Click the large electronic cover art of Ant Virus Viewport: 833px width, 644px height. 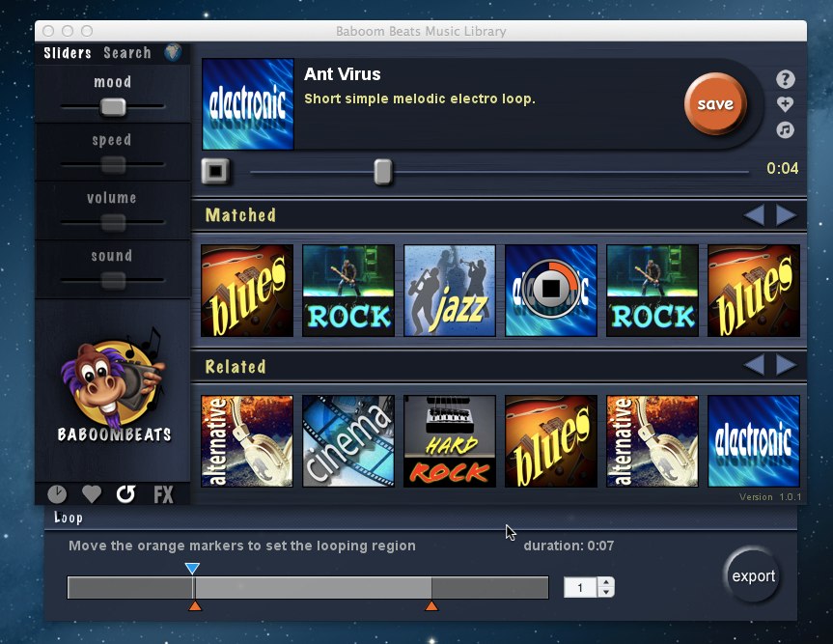coord(247,104)
